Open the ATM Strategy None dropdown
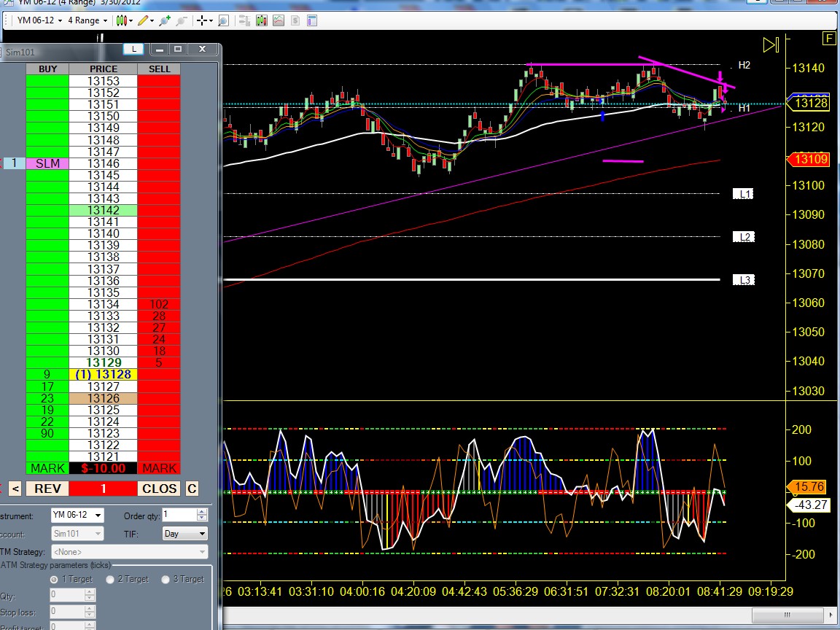This screenshot has width=840, height=630. 129,552
